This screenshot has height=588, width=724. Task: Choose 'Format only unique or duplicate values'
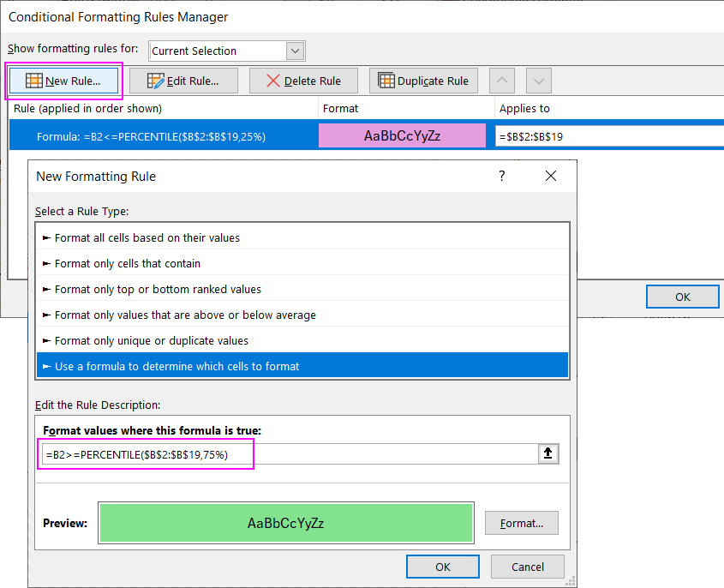point(152,340)
